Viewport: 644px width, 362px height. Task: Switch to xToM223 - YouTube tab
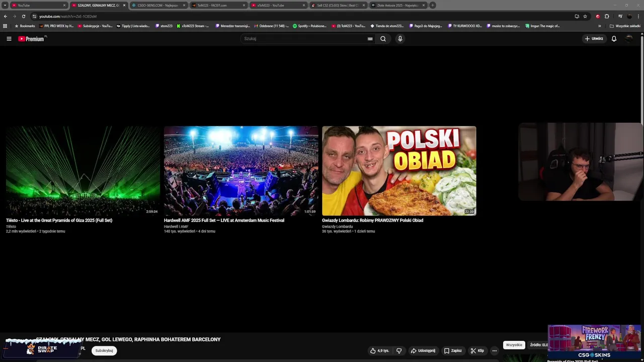pos(277,5)
